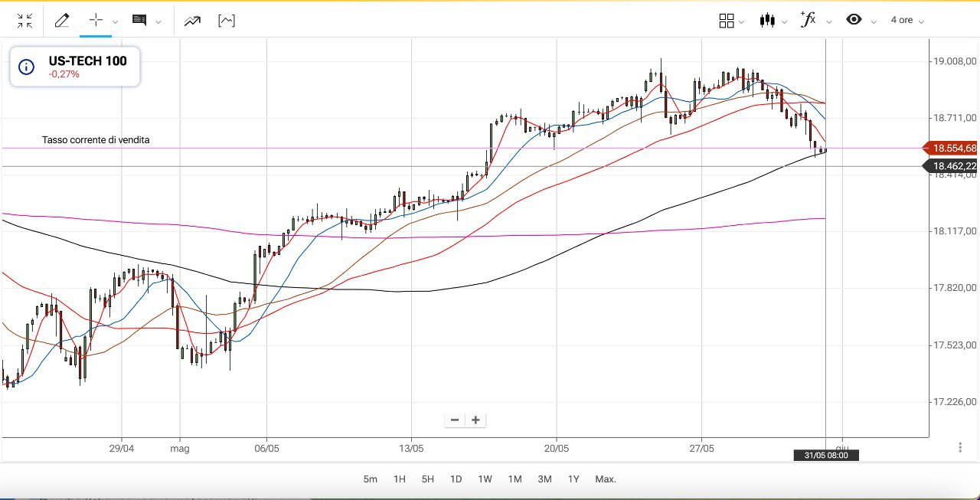This screenshot has height=500, width=980.
Task: Expand the arrow next to the comment tool
Action: pos(158,22)
